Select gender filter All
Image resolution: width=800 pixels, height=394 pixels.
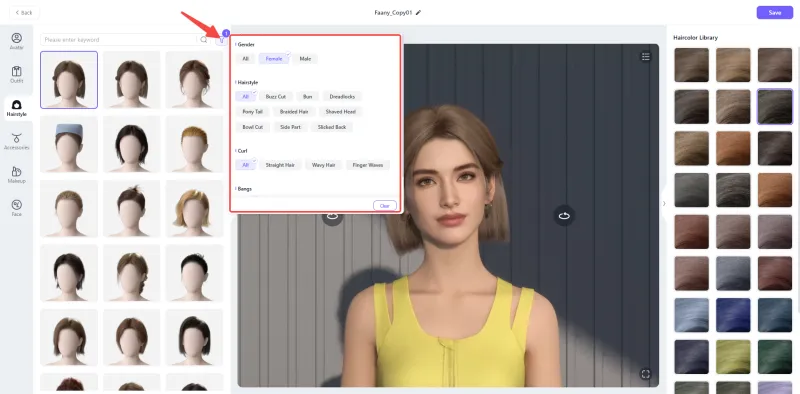(245, 59)
